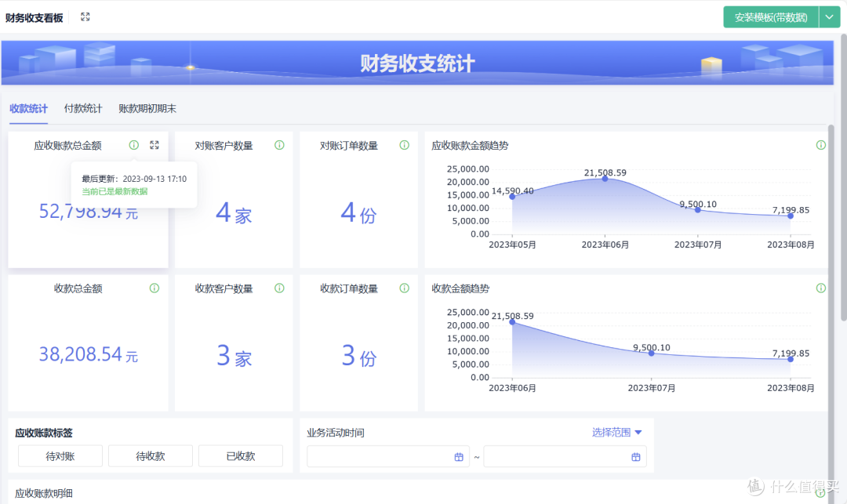Click the 21,508.59 point on 应收账款金额趋势
The image size is (847, 504).
[605, 179]
